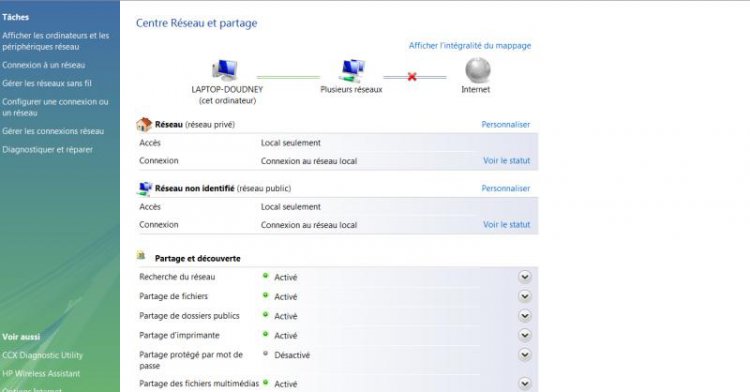Click the LAPTOP-DOUDNEY computer icon
The height and width of the screenshot is (392, 750).
[225, 70]
